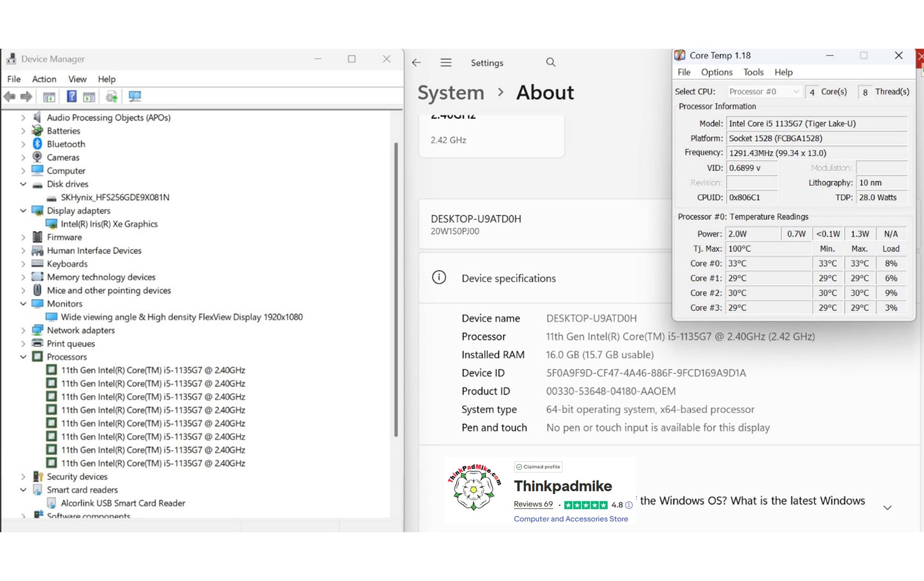Screen dimensions: 924x581
Task: Open the Settings hamburger navigation menu
Action: (x=445, y=63)
